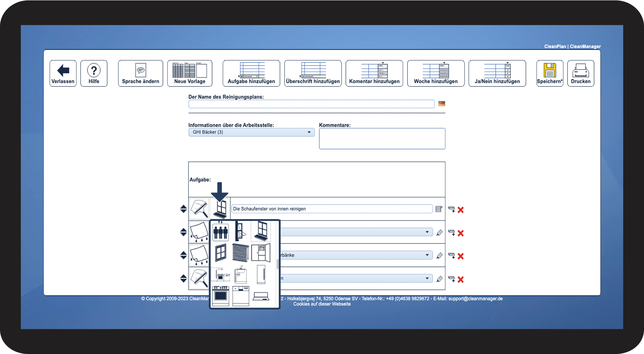Viewport: 644px width, 354px height.
Task: Click the CleanPlan | CleanManager header text
Action: point(573,46)
